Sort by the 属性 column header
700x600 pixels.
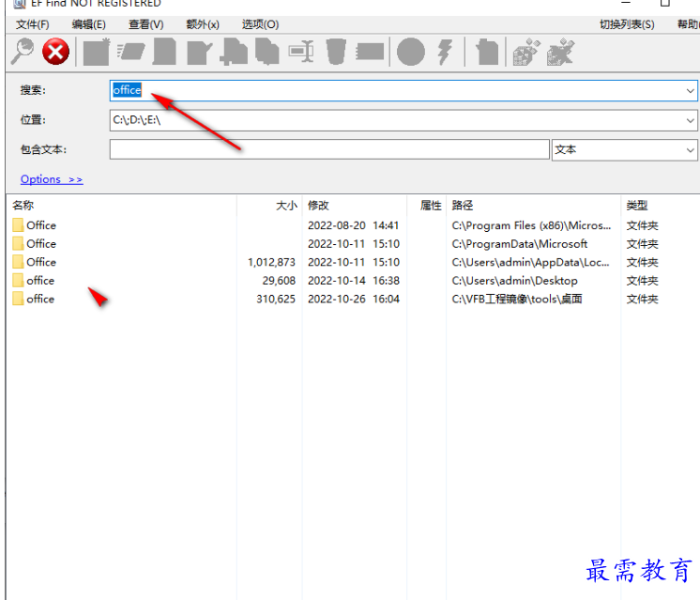coord(426,206)
